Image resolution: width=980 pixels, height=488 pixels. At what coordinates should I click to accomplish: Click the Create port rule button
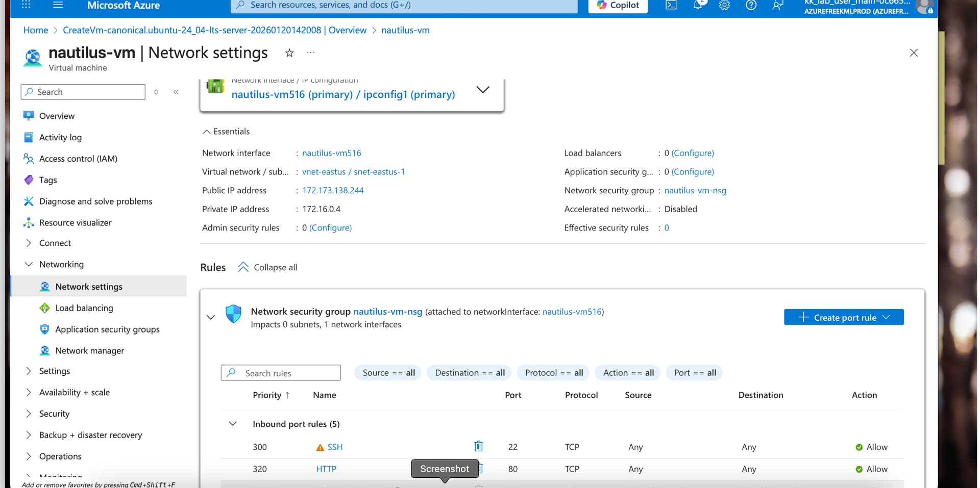843,317
